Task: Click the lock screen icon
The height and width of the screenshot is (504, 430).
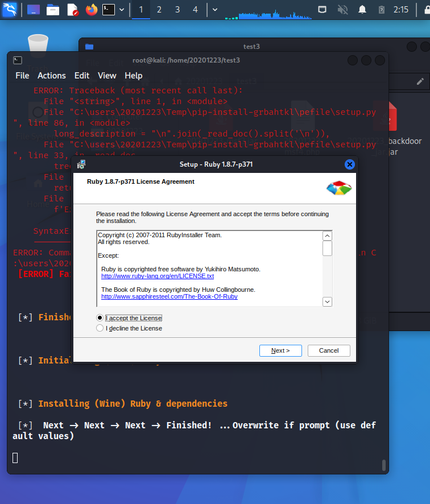Action: tap(427, 10)
